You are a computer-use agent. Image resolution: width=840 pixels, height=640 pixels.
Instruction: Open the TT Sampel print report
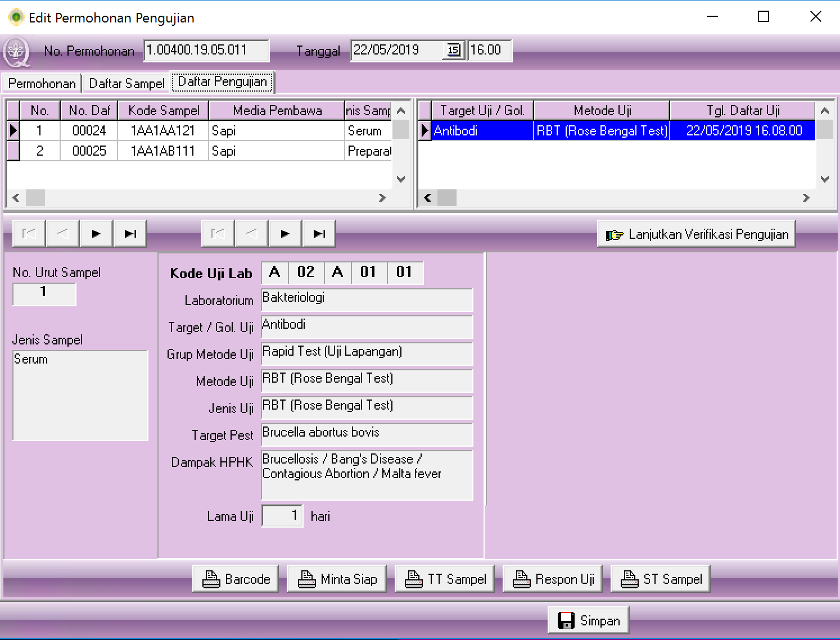[445, 579]
